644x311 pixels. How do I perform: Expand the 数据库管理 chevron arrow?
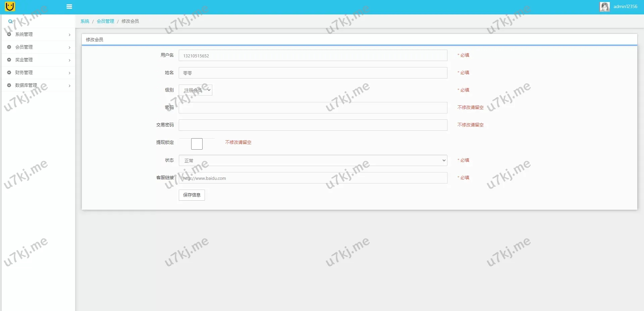pyautogui.click(x=69, y=86)
